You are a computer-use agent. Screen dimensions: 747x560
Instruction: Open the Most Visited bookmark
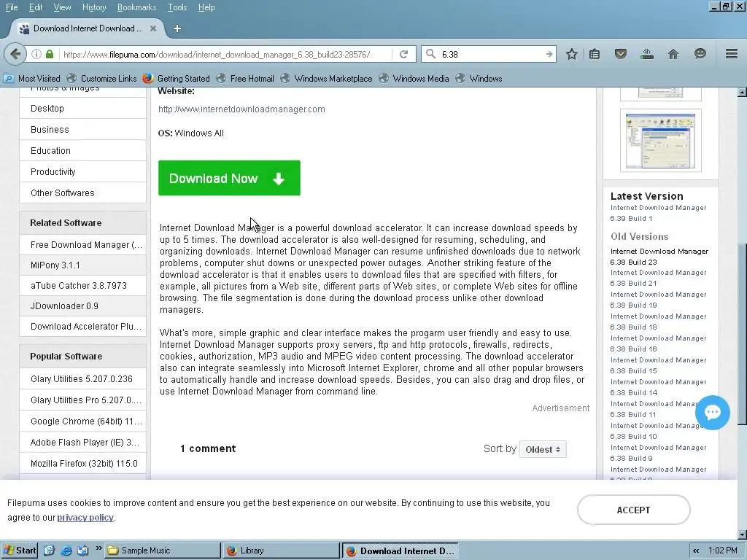pyautogui.click(x=32, y=79)
